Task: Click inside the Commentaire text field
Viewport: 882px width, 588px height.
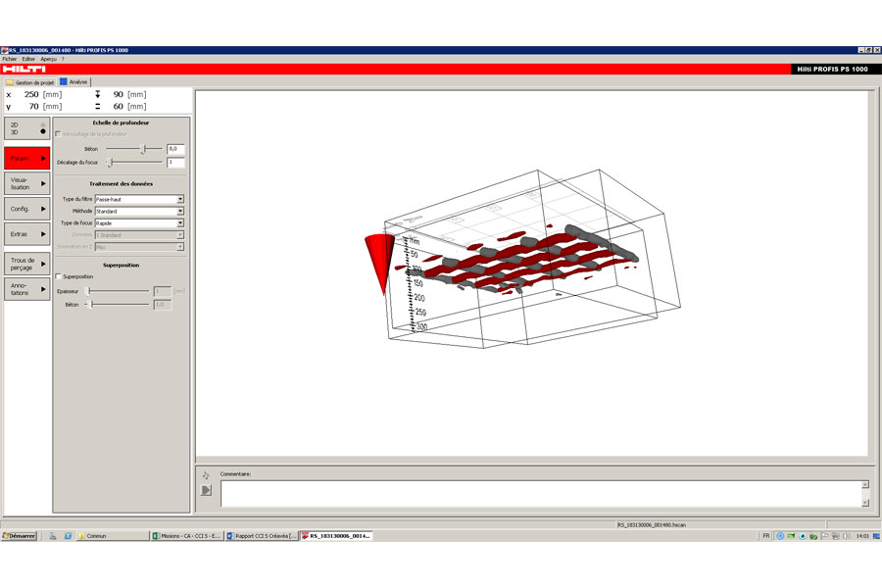Action: click(539, 493)
